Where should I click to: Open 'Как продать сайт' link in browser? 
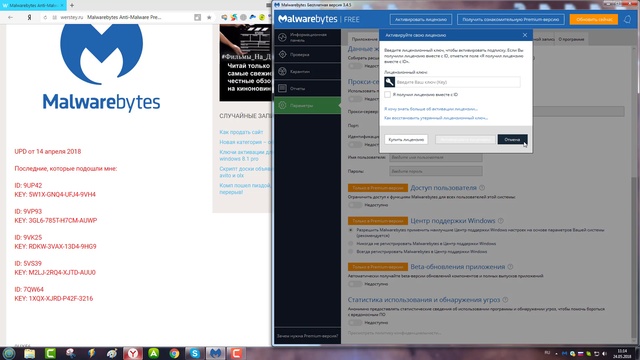coord(241,132)
